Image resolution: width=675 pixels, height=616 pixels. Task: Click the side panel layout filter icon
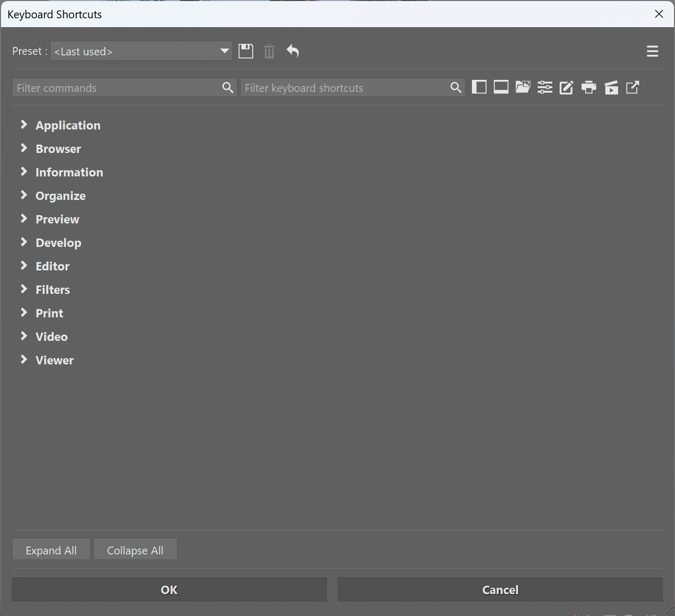479,87
